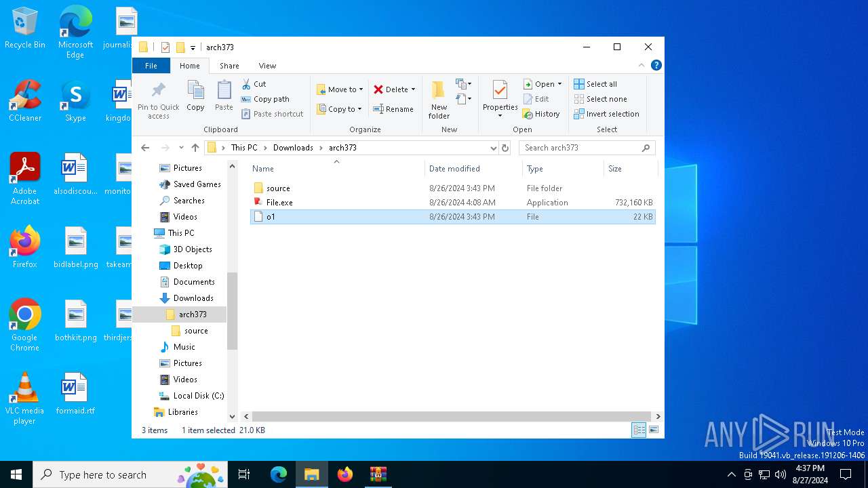Expand the Open button dropdown

coord(559,84)
